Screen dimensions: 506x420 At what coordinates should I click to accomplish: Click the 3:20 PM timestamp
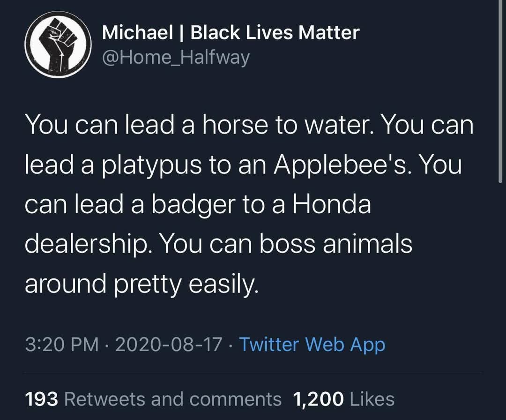coord(62,345)
